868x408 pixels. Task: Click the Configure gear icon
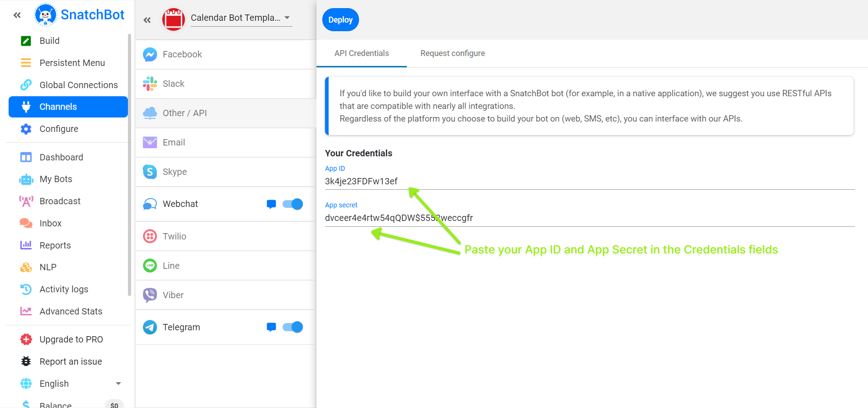(x=26, y=129)
